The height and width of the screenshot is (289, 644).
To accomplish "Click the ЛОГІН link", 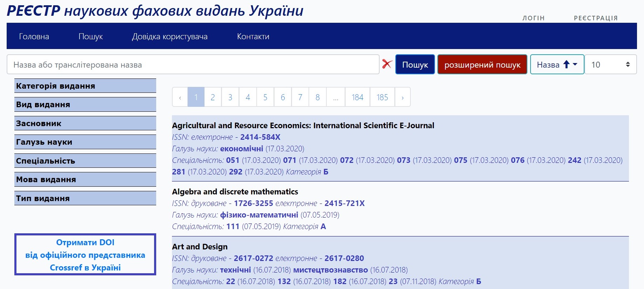I will tap(534, 18).
